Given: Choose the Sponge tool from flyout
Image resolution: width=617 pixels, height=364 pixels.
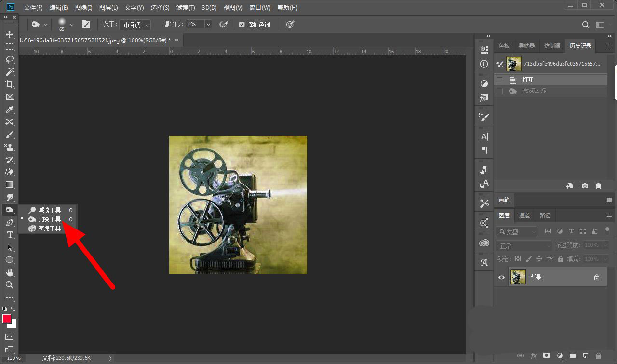Looking at the screenshot, I should [x=49, y=229].
